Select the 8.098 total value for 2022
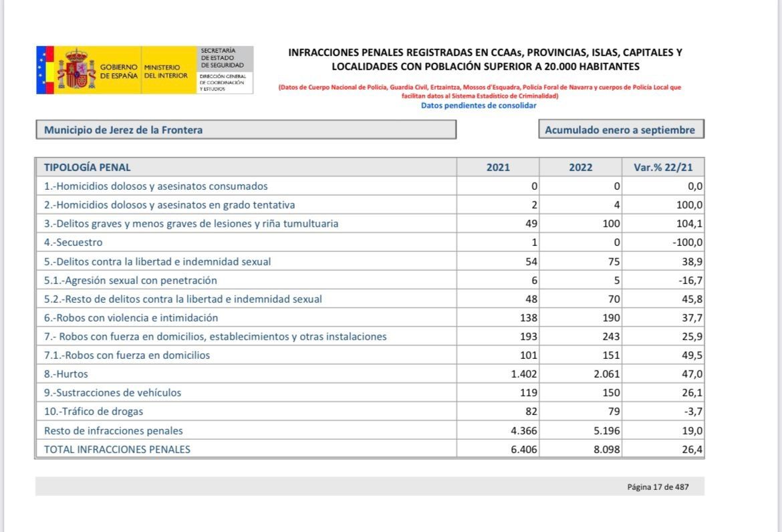 click(606, 449)
